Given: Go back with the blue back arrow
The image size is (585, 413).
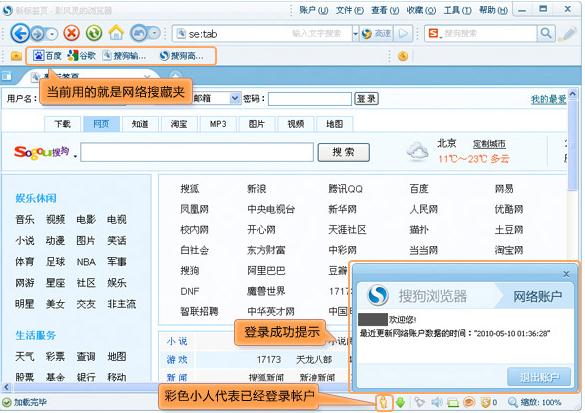Looking at the screenshot, I should (x=20, y=34).
